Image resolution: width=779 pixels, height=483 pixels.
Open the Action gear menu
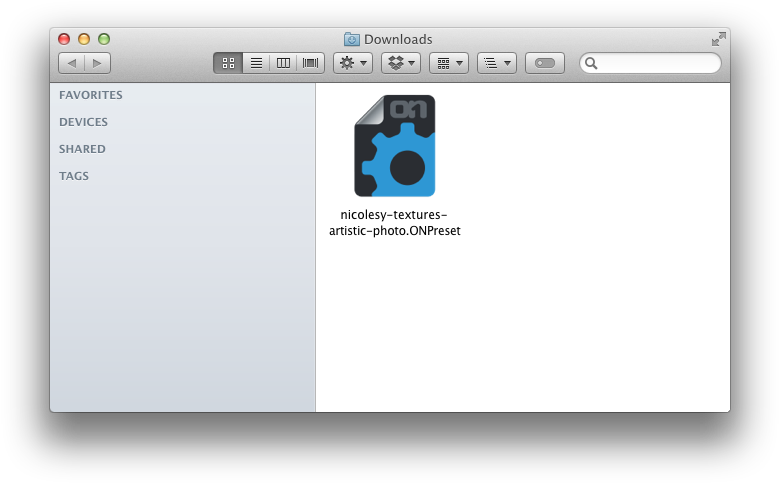(353, 63)
